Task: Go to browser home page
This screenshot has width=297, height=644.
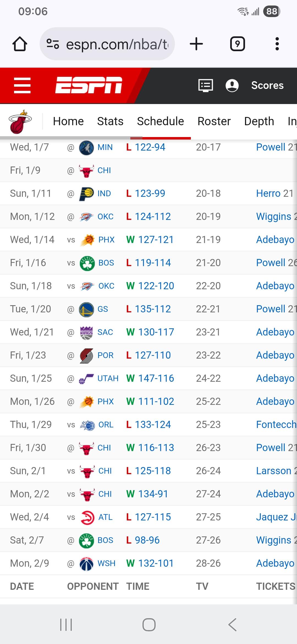Action: 20,44
